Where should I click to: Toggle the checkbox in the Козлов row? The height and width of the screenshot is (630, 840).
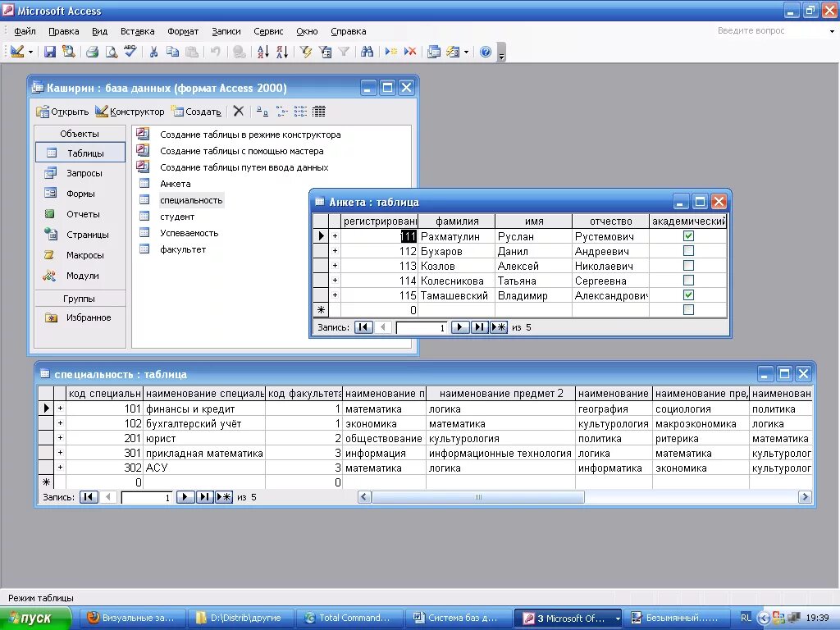689,265
